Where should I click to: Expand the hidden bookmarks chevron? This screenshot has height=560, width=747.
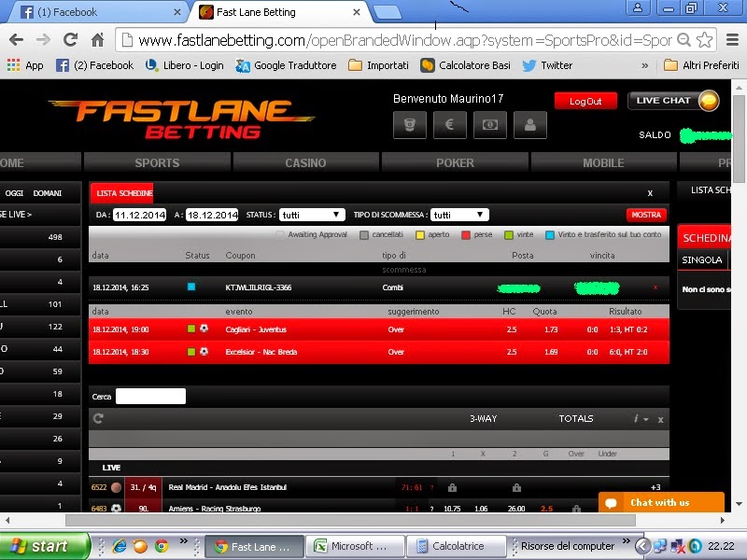644,65
